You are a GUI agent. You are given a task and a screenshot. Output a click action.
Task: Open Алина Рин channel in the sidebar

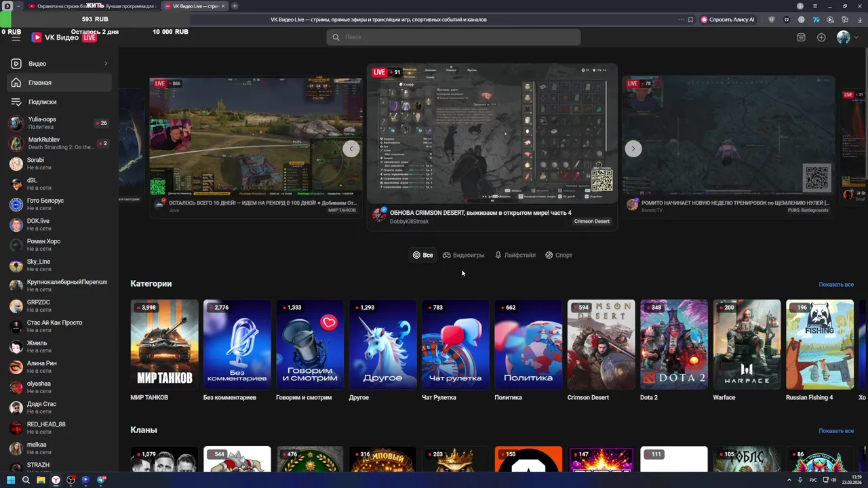point(60,367)
